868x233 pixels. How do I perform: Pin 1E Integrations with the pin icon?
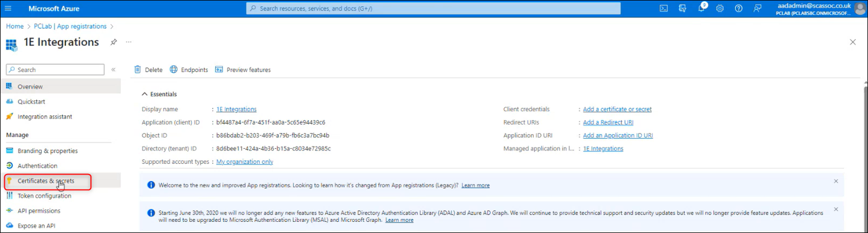coord(113,42)
